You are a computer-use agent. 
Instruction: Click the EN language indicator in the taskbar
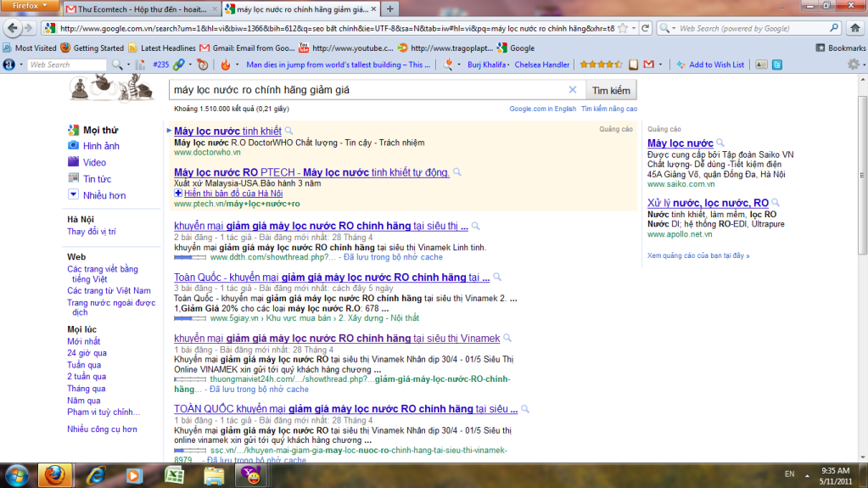tap(789, 474)
